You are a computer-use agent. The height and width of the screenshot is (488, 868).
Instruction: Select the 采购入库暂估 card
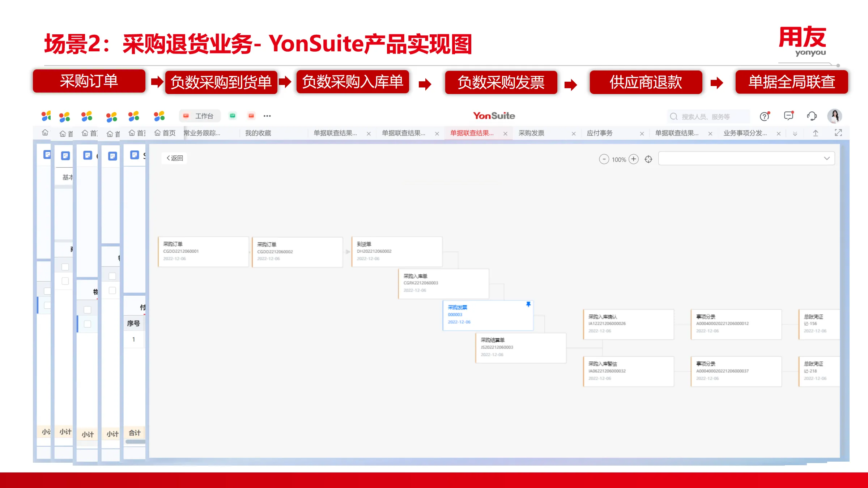click(629, 372)
